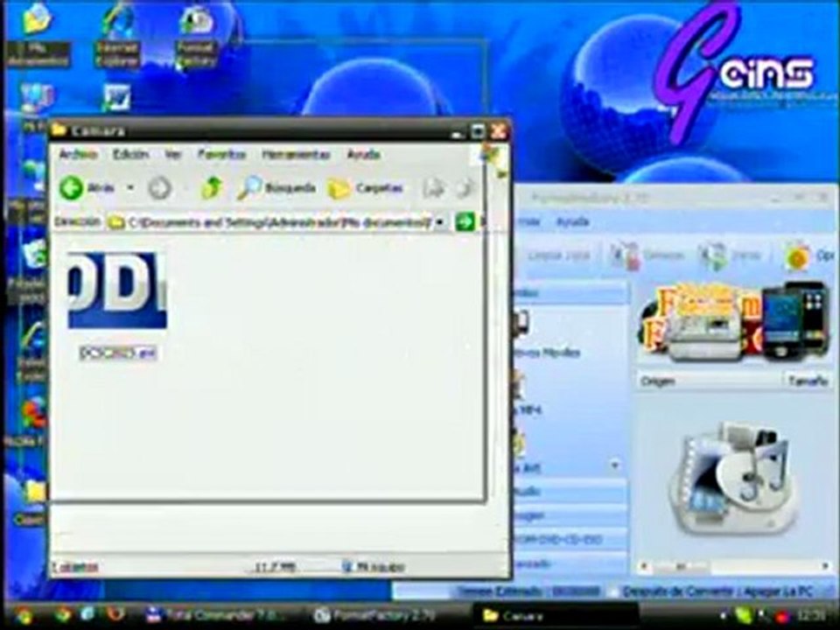Click the Detener stop icon in Format Factory
The image size is (840, 630).
click(x=624, y=255)
